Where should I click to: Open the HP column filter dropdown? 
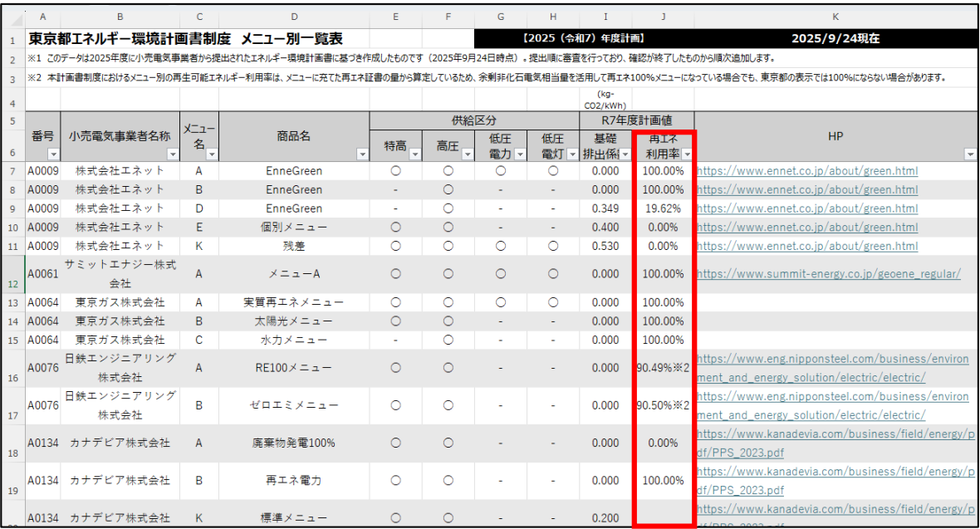tap(969, 154)
